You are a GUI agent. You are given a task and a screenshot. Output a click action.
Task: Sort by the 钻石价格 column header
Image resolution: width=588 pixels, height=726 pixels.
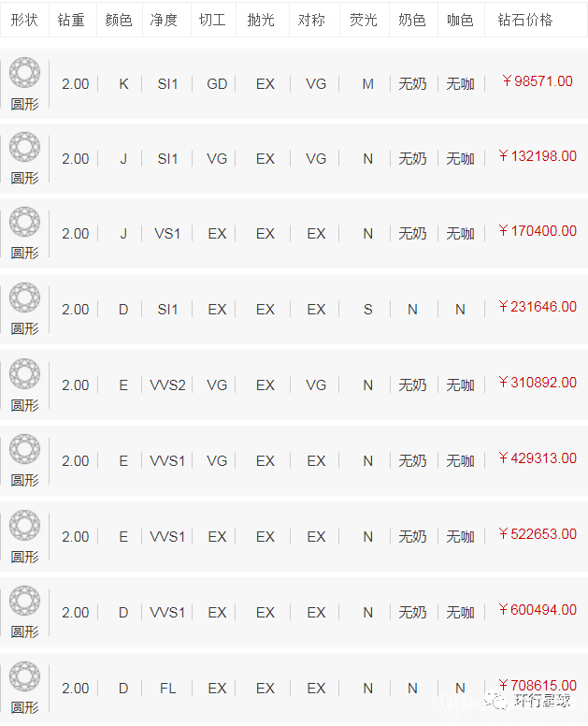(524, 20)
